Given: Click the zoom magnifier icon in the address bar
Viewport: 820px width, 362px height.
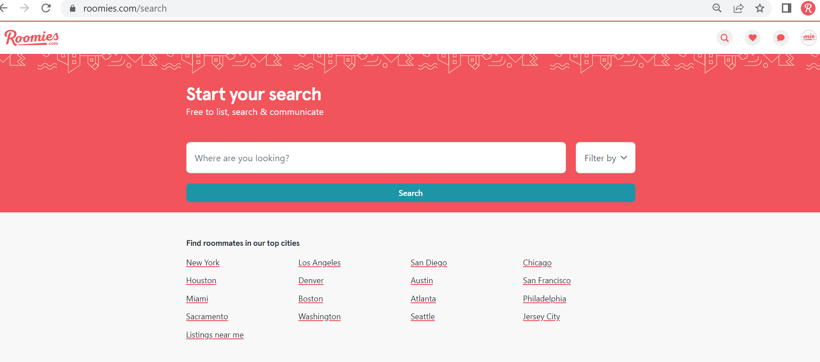Looking at the screenshot, I should (717, 8).
